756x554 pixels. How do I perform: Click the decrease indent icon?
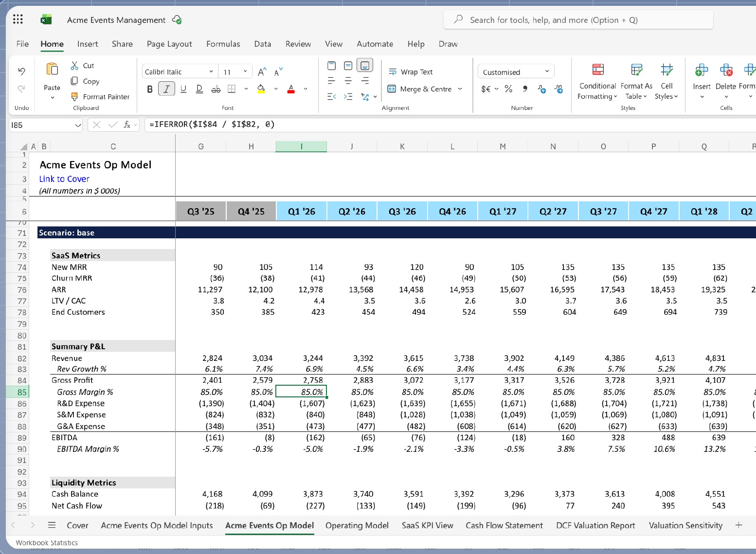332,97
